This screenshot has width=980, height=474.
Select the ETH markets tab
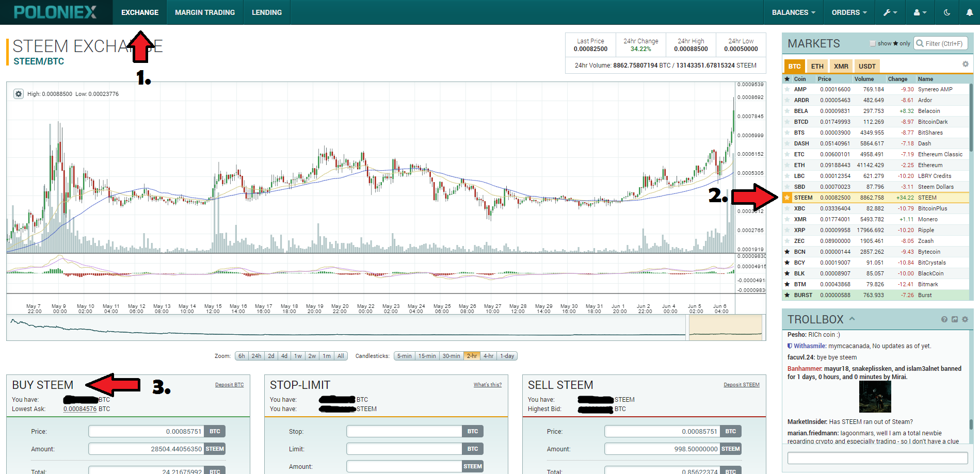(x=817, y=66)
